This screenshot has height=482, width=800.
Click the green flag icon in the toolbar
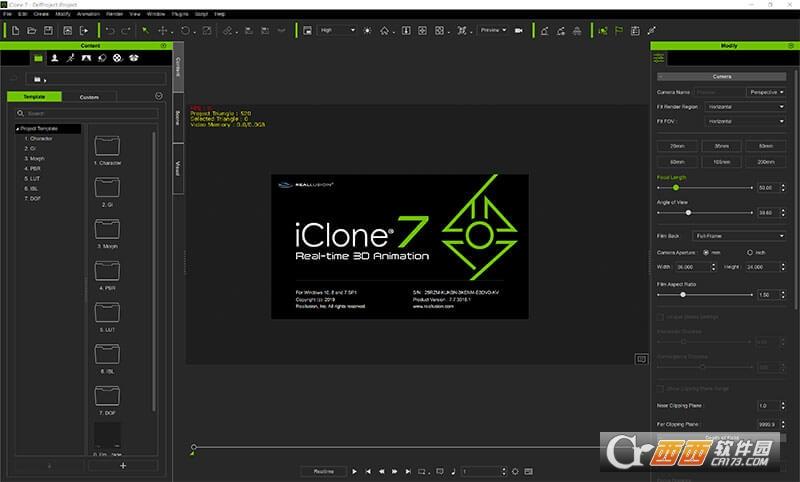618,31
